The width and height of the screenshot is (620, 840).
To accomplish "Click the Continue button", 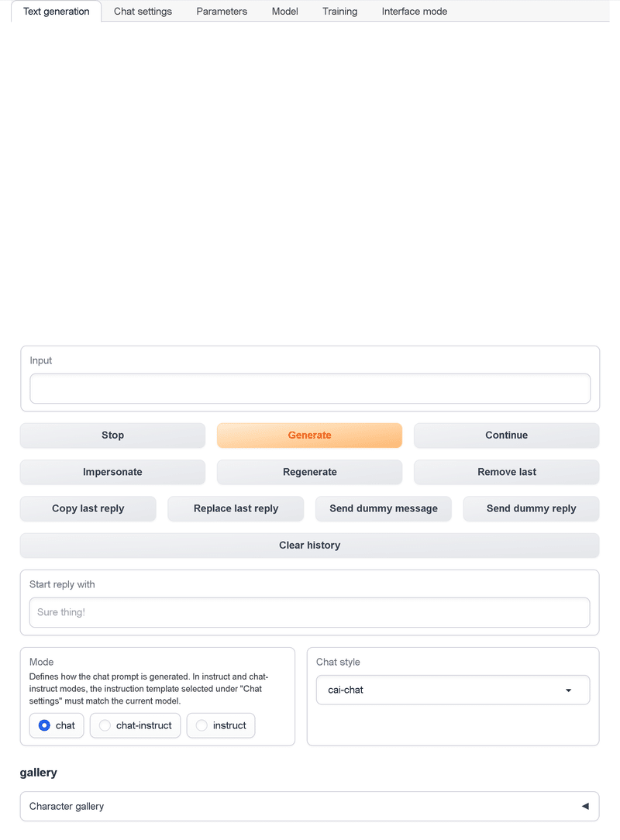I will coord(506,435).
